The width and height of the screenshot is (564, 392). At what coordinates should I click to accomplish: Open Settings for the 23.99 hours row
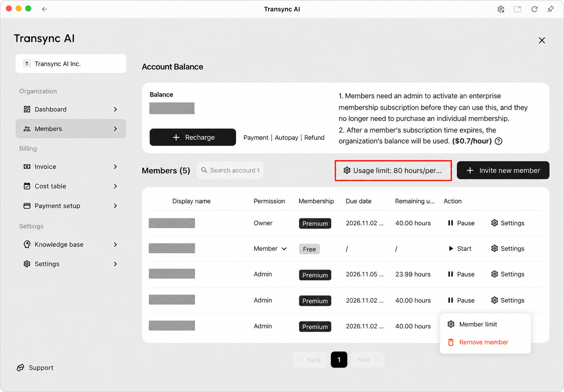click(x=507, y=274)
